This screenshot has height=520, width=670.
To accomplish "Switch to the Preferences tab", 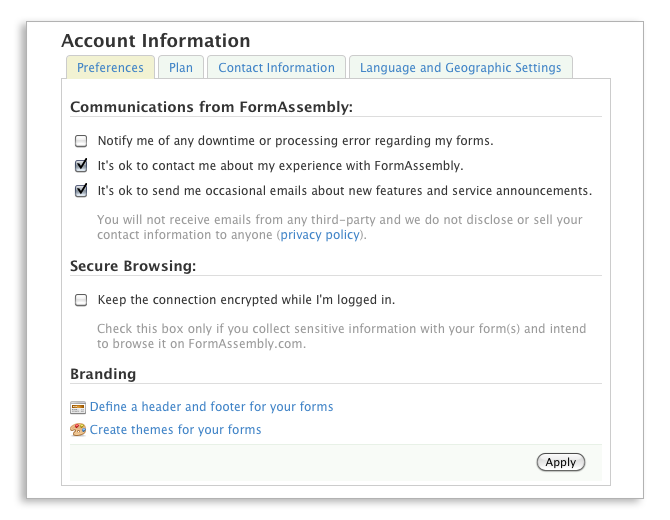I will [110, 68].
